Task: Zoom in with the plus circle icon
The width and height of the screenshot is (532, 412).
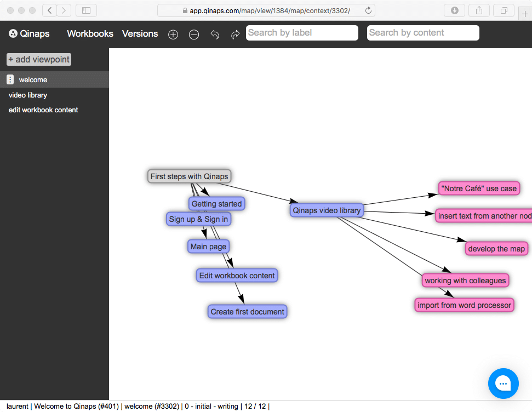Action: [173, 35]
